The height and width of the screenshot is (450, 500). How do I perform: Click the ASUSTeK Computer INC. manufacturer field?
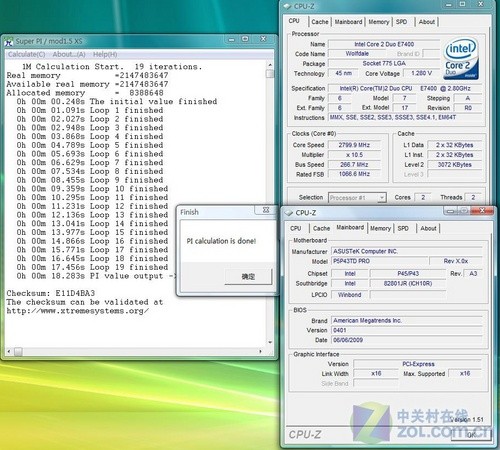tap(407, 251)
